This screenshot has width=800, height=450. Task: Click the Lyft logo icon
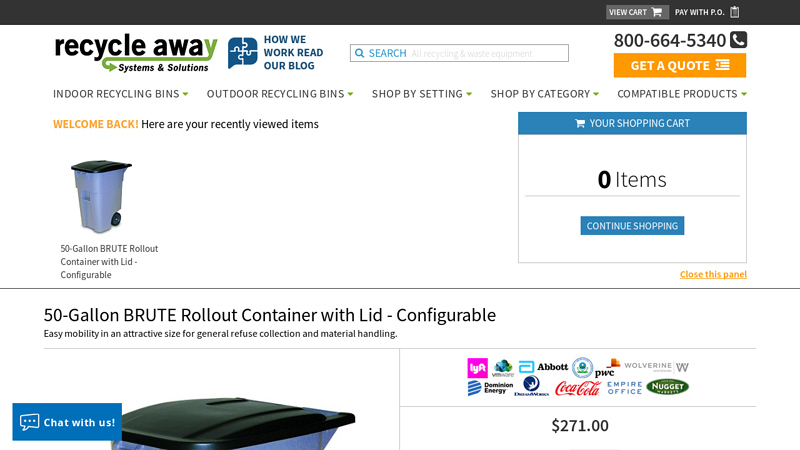pyautogui.click(x=477, y=367)
